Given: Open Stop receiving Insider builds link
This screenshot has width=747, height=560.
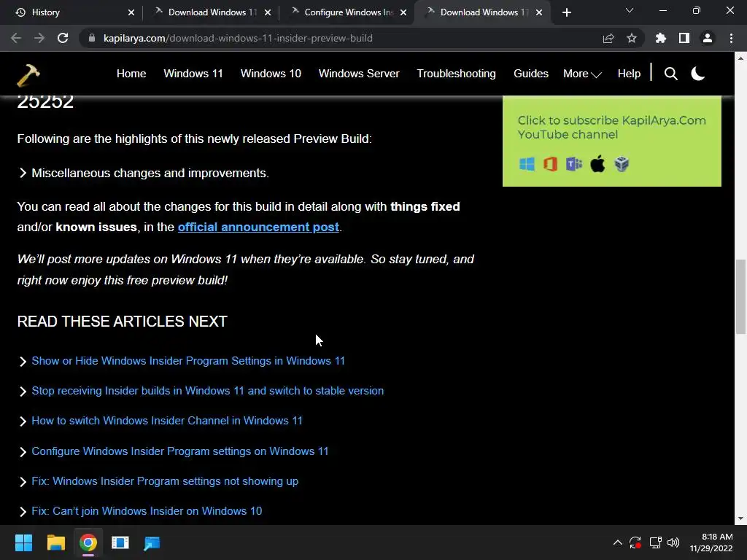Looking at the screenshot, I should pos(208,391).
